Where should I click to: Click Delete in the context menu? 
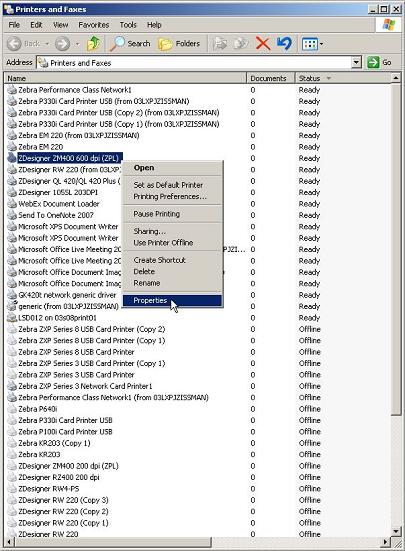[x=172, y=271]
